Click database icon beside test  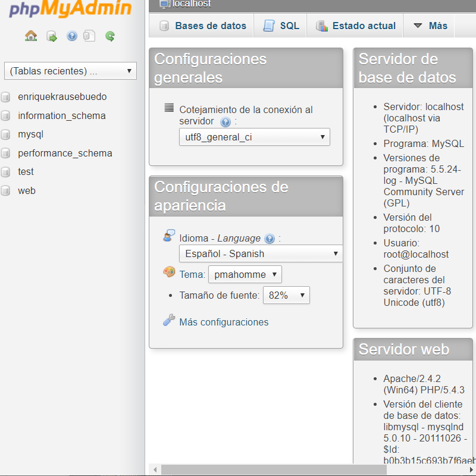coord(5,172)
